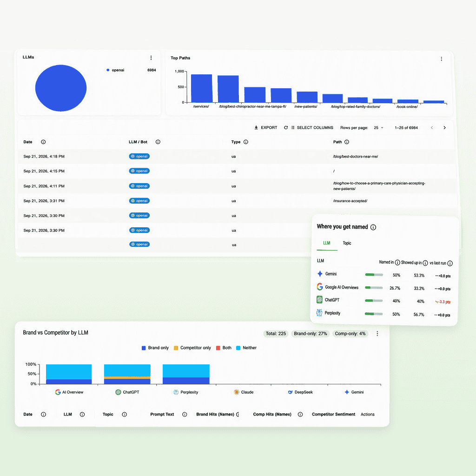Screen dimensions: 476x476
Task: Click the AI Overview stacked bar
Action: click(69, 374)
